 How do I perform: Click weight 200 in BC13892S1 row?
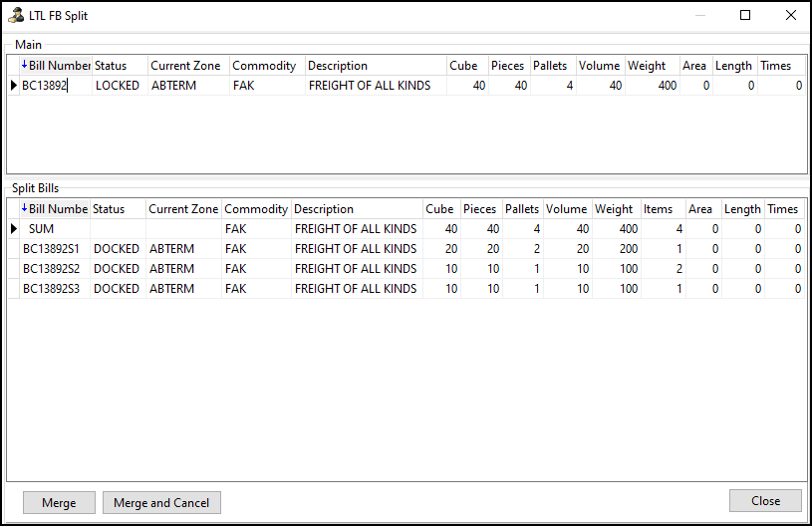(617, 249)
